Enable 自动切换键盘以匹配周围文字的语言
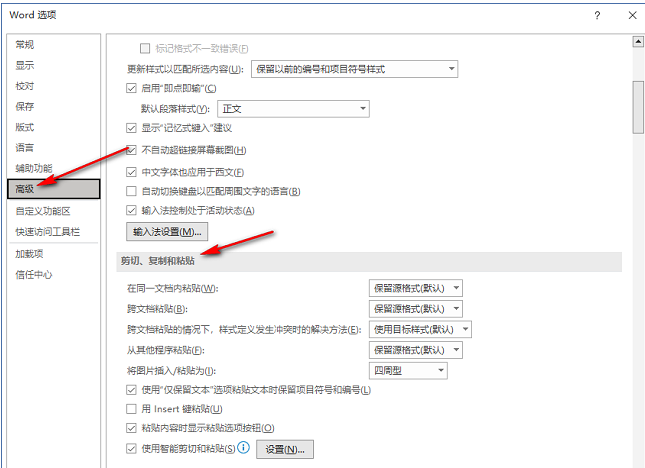Image resolution: width=645 pixels, height=468 pixels. (131, 191)
